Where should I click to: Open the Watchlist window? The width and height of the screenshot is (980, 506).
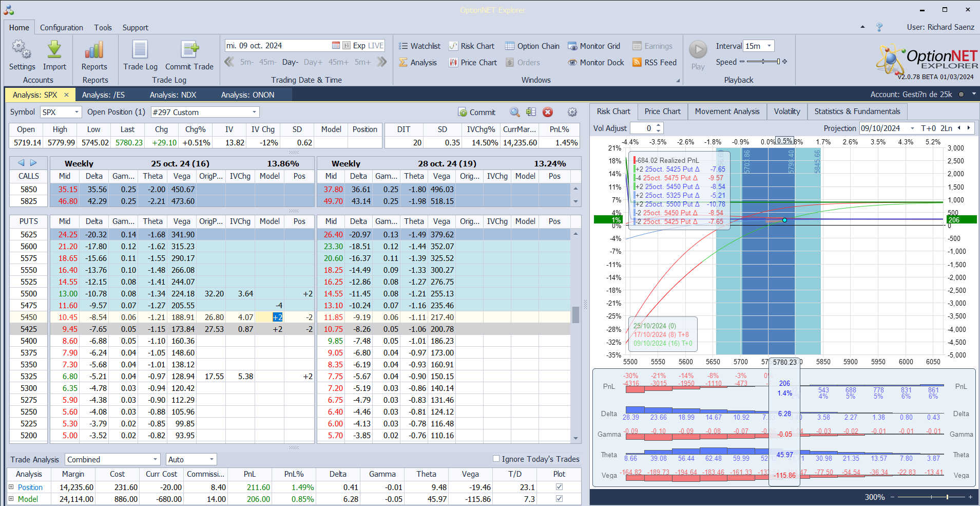tap(420, 46)
